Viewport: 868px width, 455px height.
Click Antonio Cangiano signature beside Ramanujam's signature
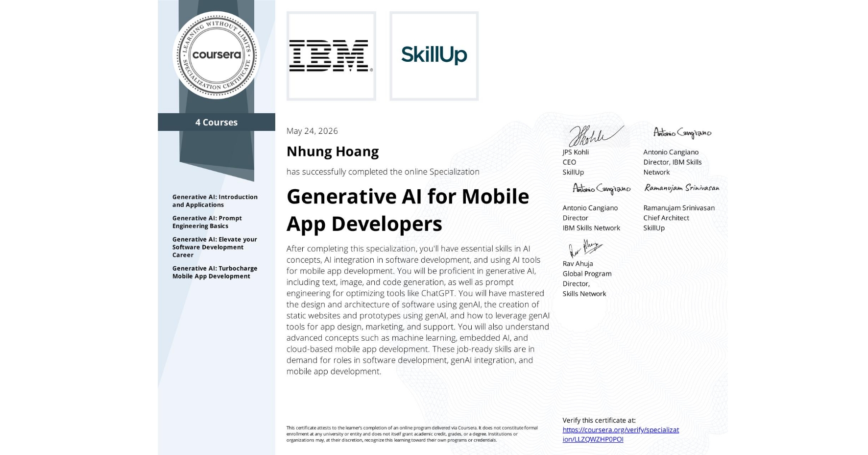602,188
